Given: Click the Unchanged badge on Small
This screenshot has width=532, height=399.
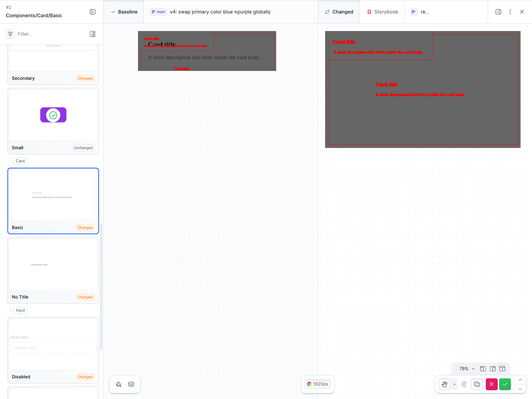Looking at the screenshot, I should click(83, 148).
